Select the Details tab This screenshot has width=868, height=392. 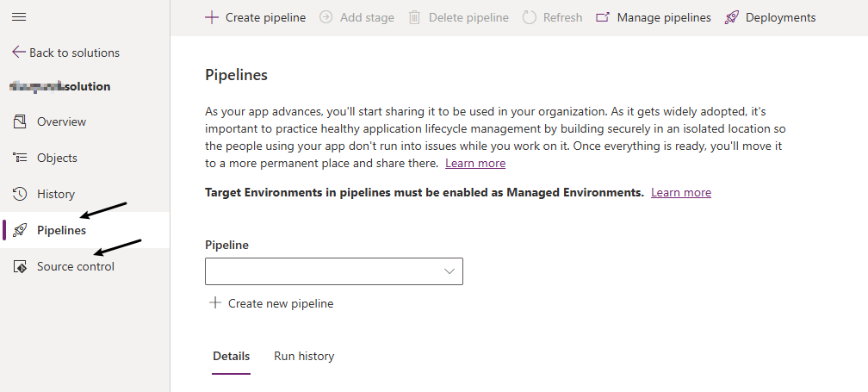point(231,356)
